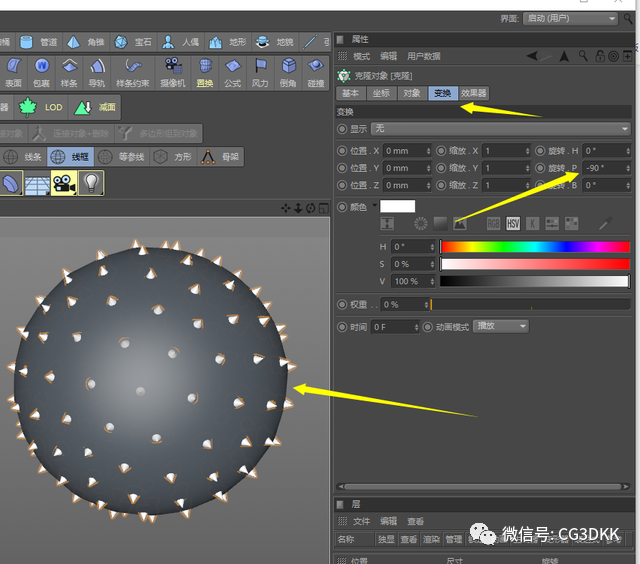Select the 角锥 pyramid primitive
Image resolution: width=640 pixels, height=564 pixels.
tap(86, 42)
